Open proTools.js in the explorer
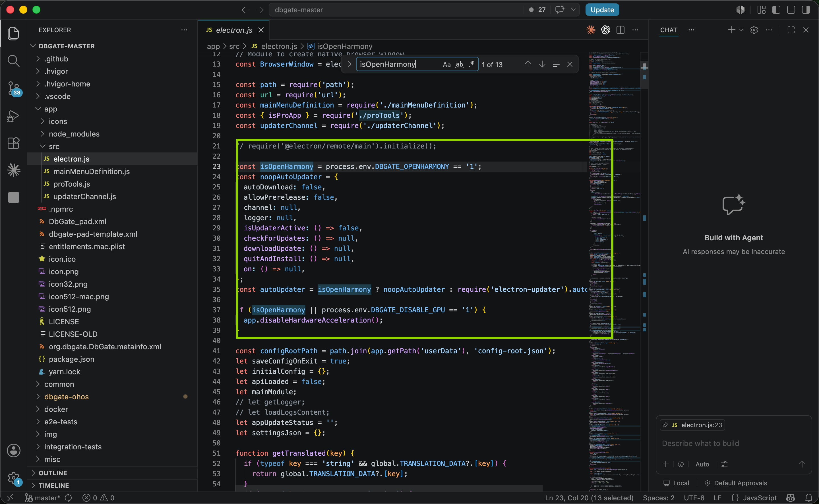This screenshot has width=819, height=504. (x=113, y=184)
